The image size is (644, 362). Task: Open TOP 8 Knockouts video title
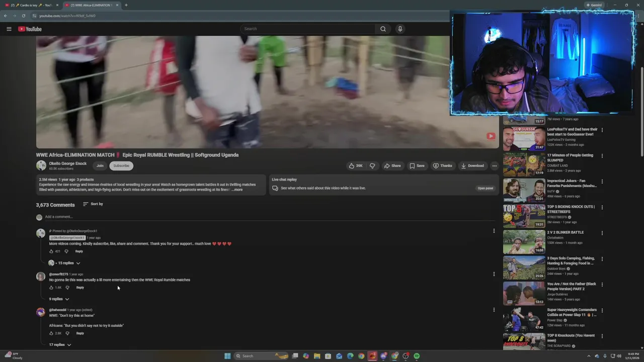click(x=571, y=338)
